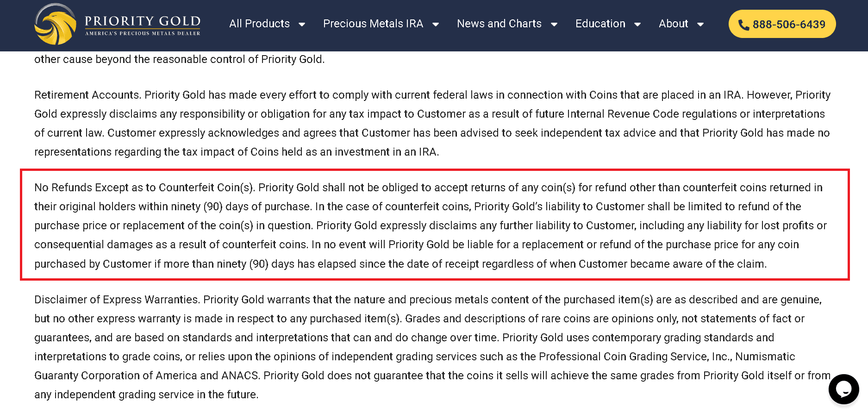Open the About menu in navigation
Viewport: 868px width, 414px height.
pos(674,24)
